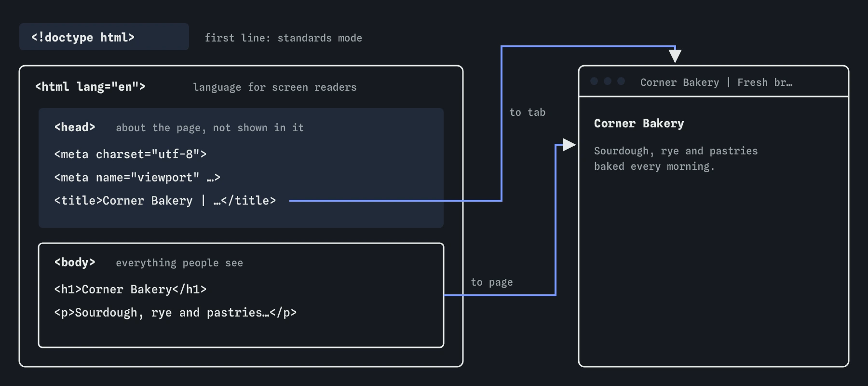
Task: Click the <head> tag label
Action: click(x=75, y=127)
